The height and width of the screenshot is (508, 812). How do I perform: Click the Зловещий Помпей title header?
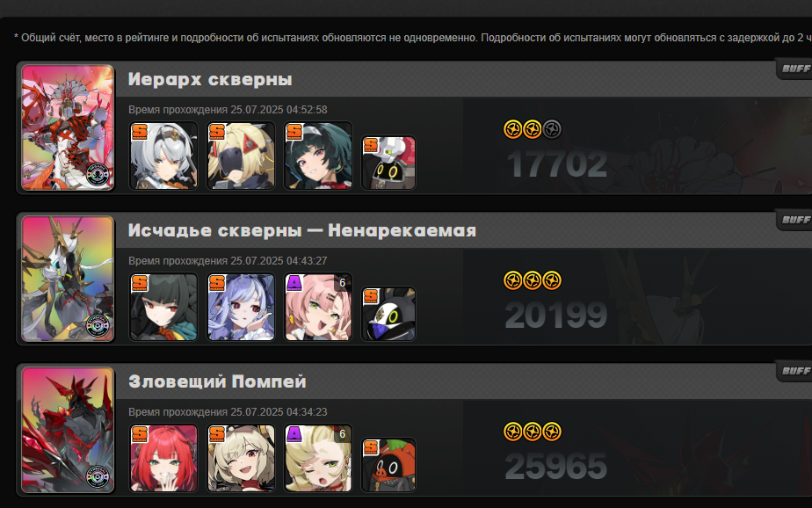point(217,381)
